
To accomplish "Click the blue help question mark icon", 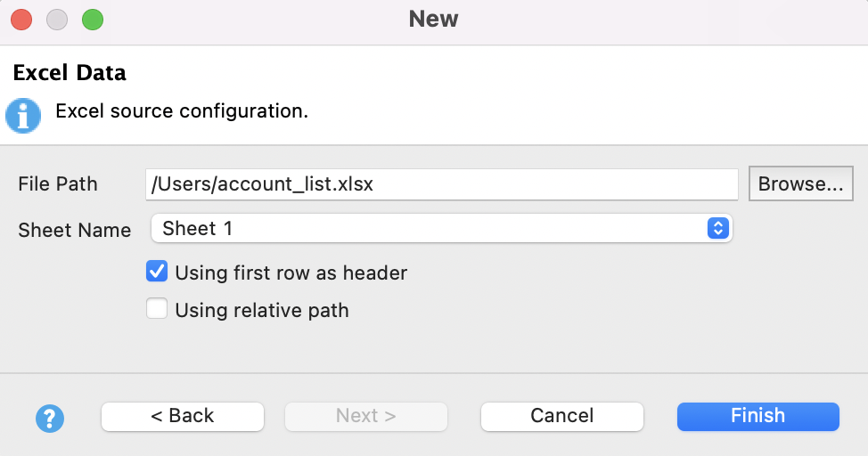I will pos(49,417).
